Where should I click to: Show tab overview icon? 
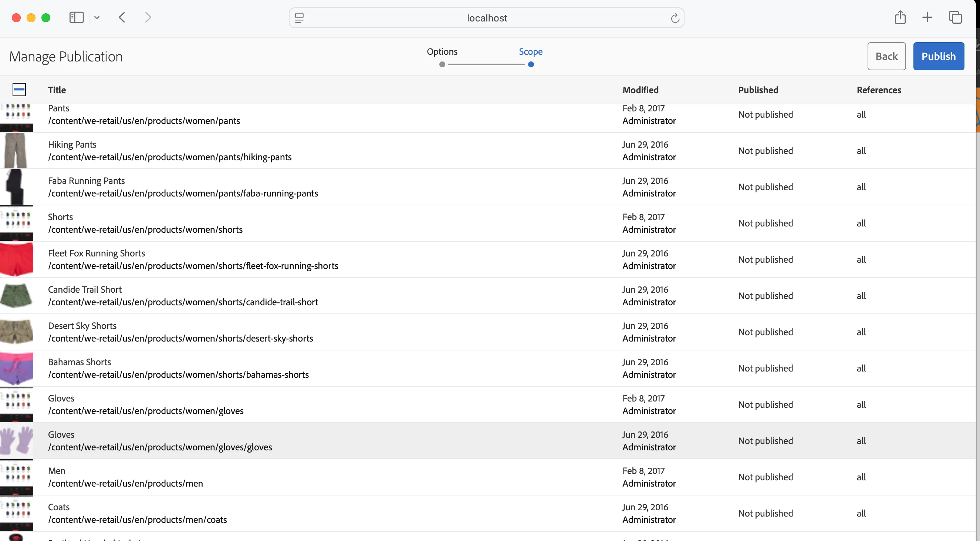point(955,17)
